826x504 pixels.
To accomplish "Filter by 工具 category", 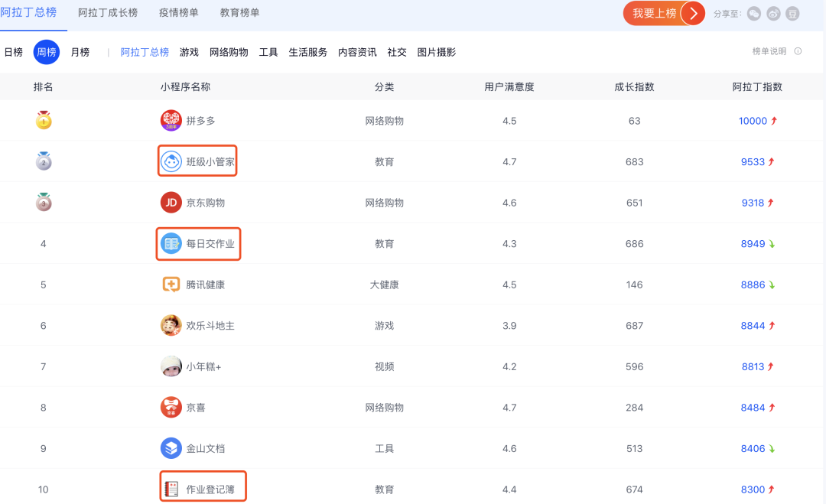I will (268, 52).
